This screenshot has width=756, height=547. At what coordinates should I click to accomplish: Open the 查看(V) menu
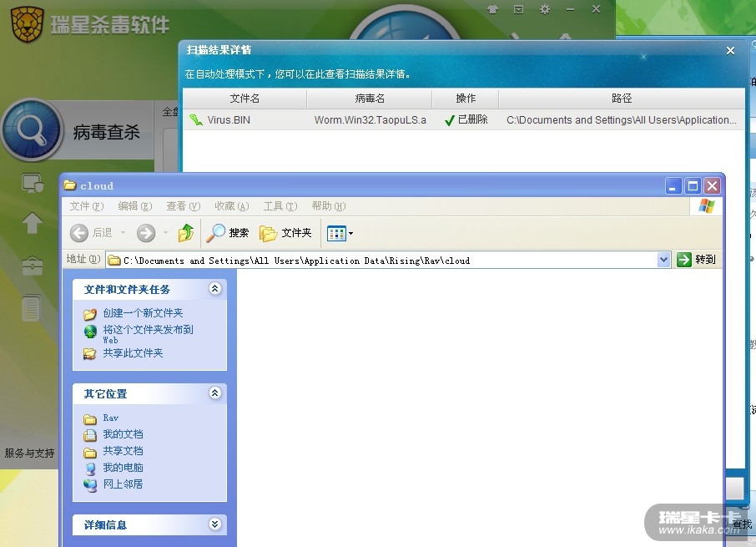tap(184, 206)
